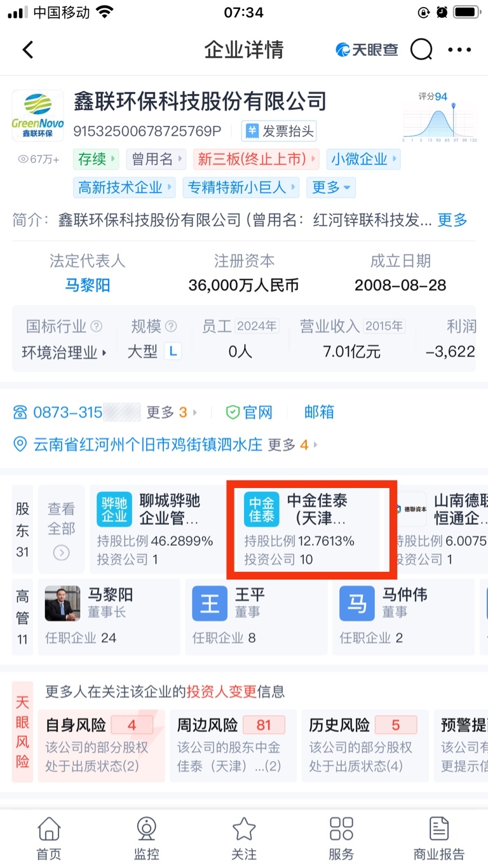488x868 pixels.
Task: Open executive 马仲伟 董事 card
Action: pos(403,616)
